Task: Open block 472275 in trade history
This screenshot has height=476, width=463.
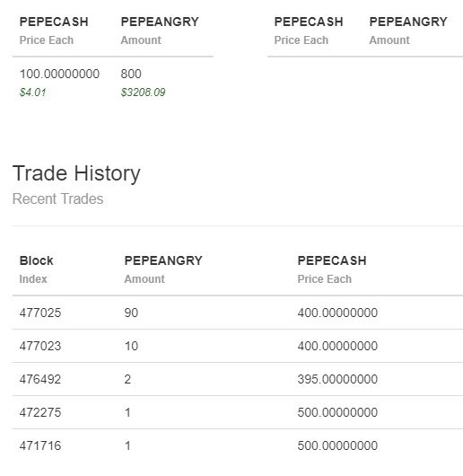Action: pyautogui.click(x=40, y=412)
